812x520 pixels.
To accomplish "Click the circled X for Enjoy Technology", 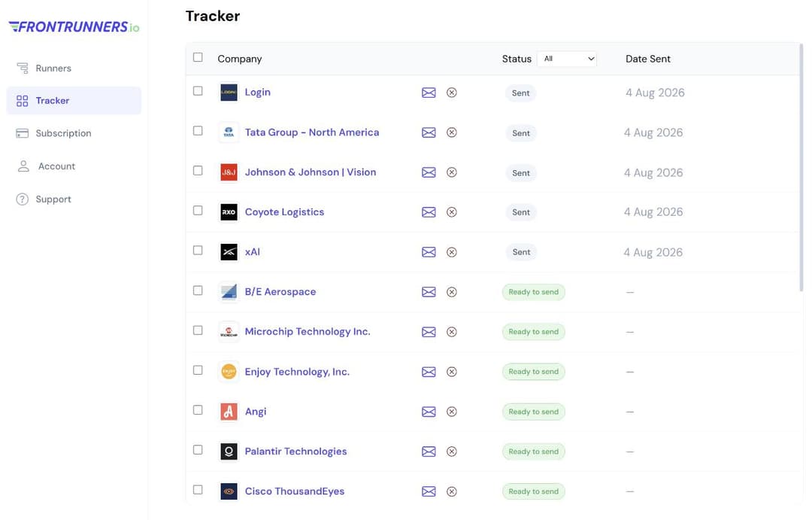I will tap(452, 372).
